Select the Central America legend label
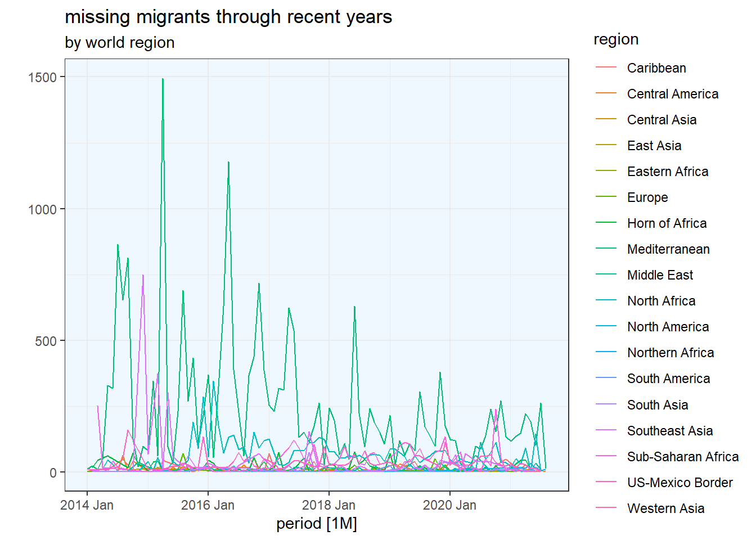The height and width of the screenshot is (540, 756). [x=672, y=94]
